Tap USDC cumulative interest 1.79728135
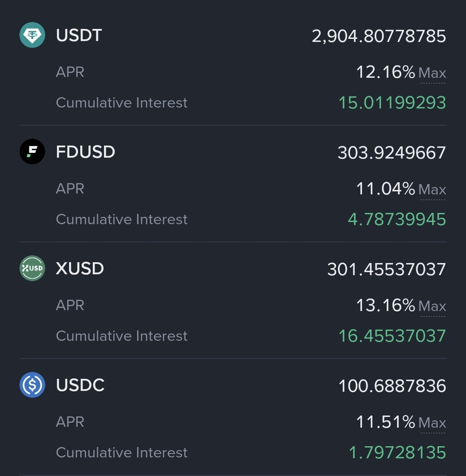 (397, 453)
